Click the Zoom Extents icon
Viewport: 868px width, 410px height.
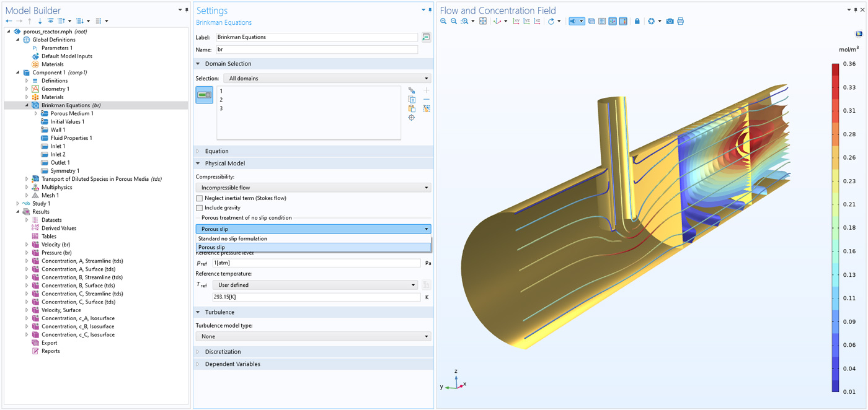(x=484, y=21)
